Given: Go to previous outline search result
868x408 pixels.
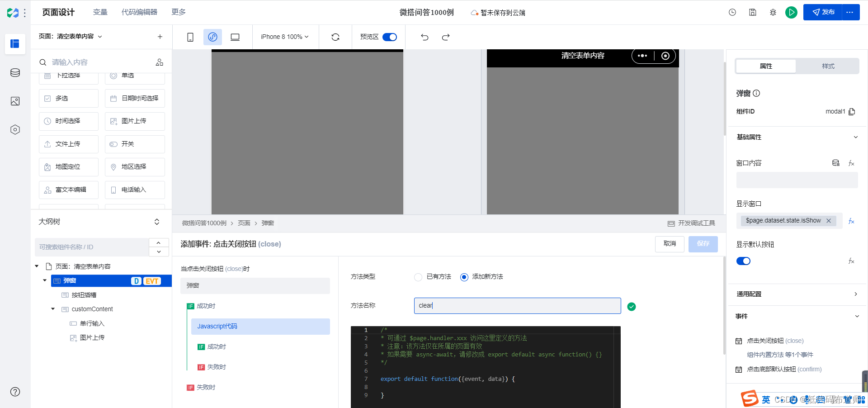Looking at the screenshot, I should 159,242.
